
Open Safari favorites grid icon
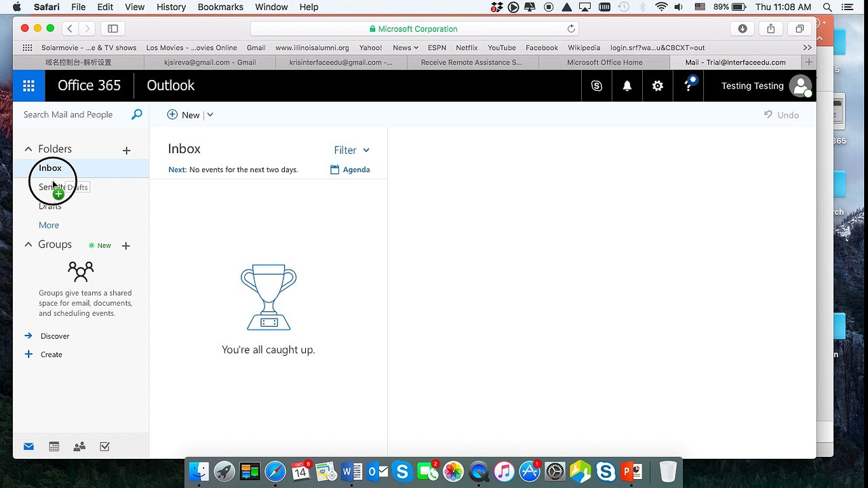tap(27, 47)
